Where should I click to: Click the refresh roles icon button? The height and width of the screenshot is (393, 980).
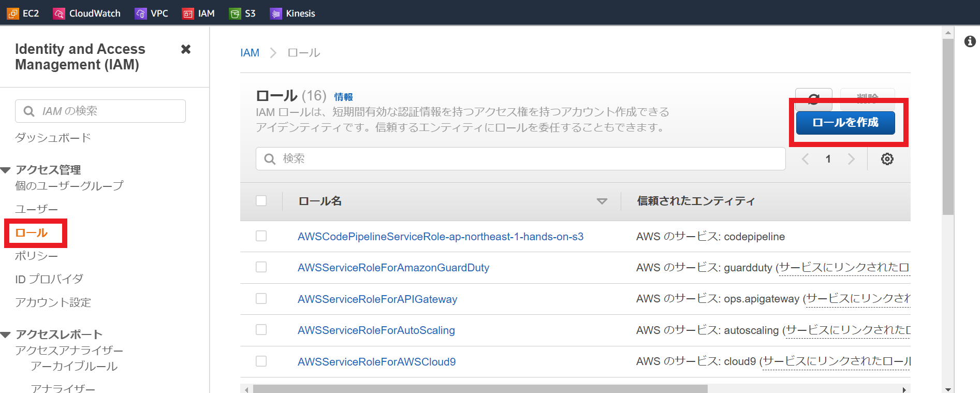click(814, 99)
